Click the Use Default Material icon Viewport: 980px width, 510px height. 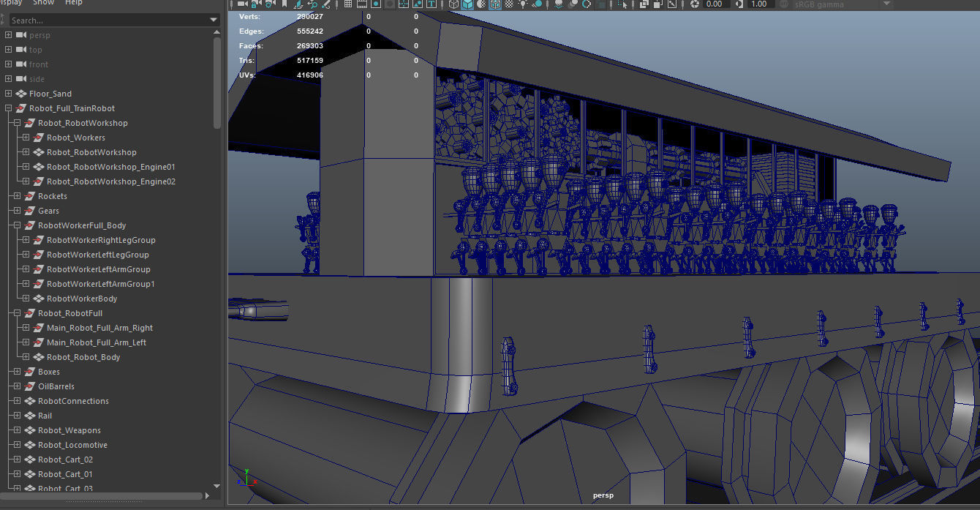pos(481,4)
